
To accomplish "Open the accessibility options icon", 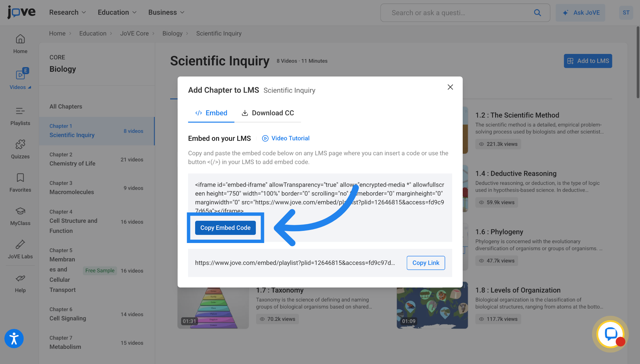I will [x=14, y=338].
